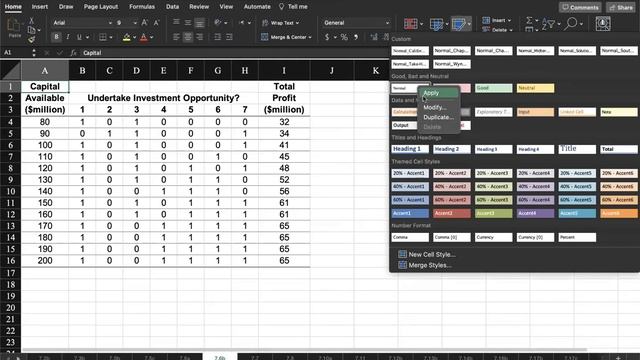The height and width of the screenshot is (360, 640).
Task: Click the Format Painter brush icon
Action: pos(31,39)
